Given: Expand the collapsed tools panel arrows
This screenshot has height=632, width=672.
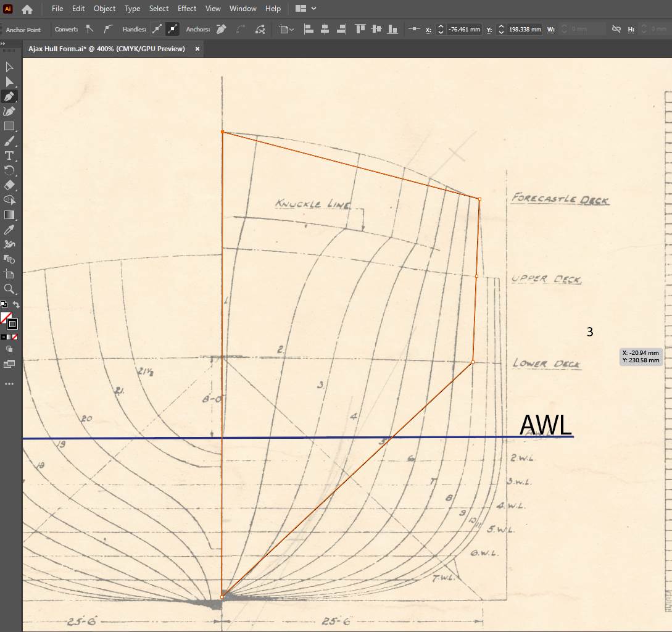Looking at the screenshot, I should [3, 44].
